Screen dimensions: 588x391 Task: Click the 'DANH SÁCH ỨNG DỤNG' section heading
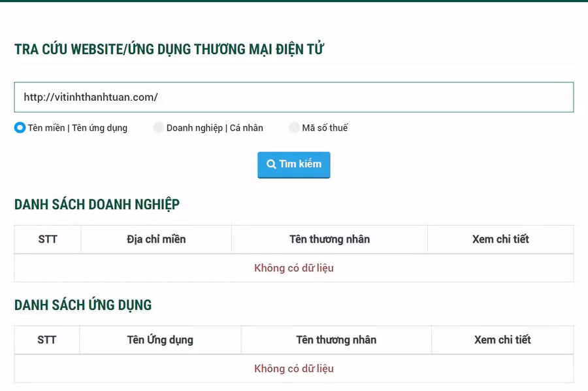point(83,304)
